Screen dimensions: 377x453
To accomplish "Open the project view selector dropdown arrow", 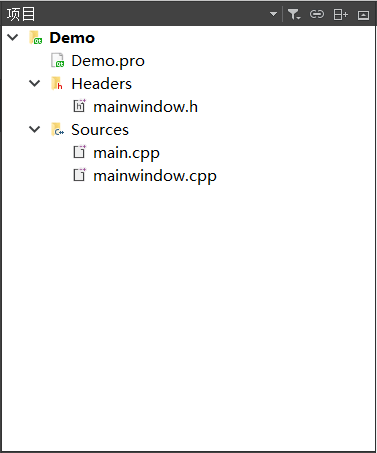I will tap(273, 14).
